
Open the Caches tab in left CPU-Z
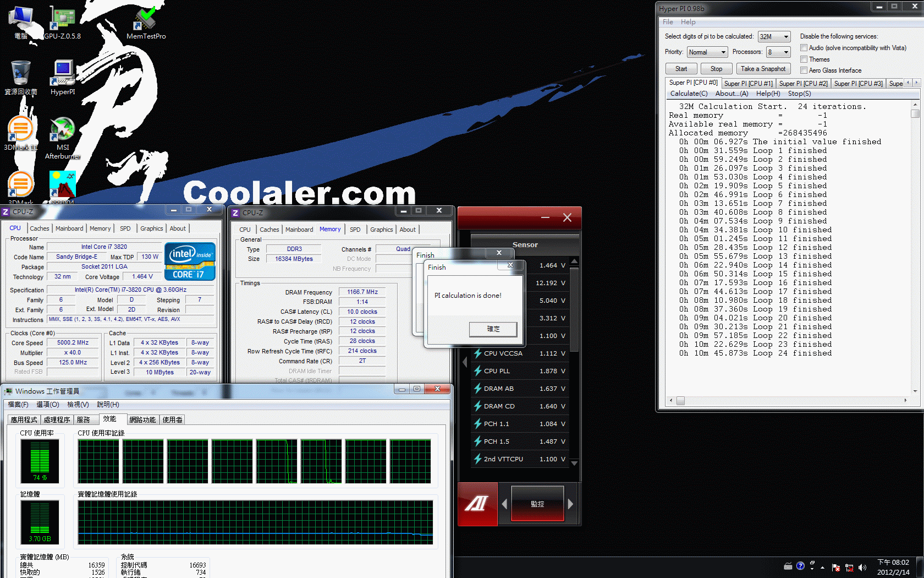(x=40, y=228)
